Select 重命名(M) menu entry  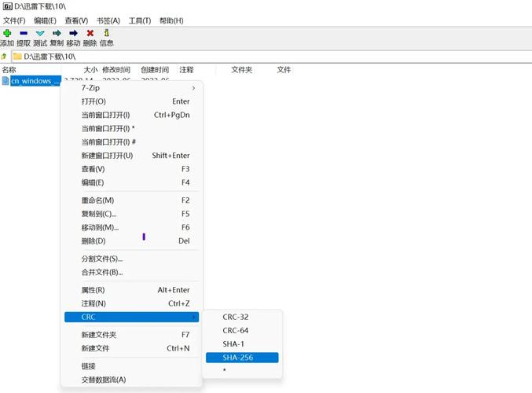click(132, 200)
